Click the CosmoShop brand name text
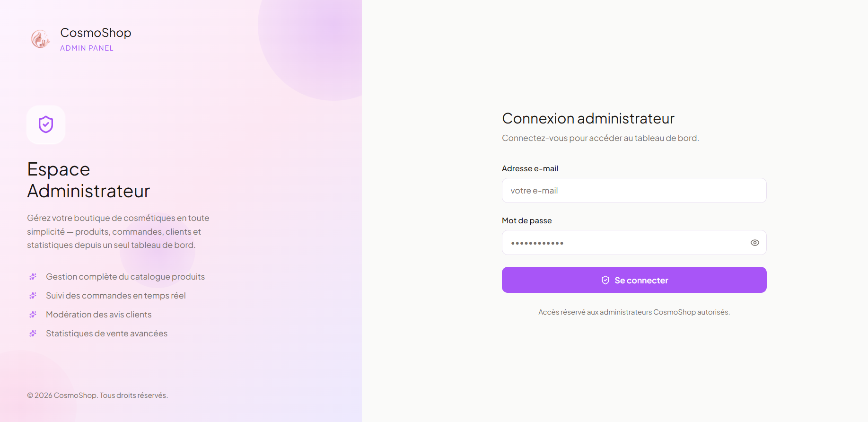This screenshot has height=422, width=868. (96, 33)
